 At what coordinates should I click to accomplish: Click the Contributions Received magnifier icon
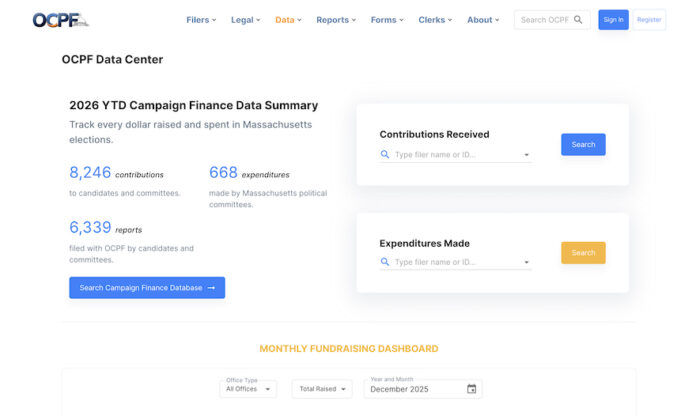tap(386, 155)
